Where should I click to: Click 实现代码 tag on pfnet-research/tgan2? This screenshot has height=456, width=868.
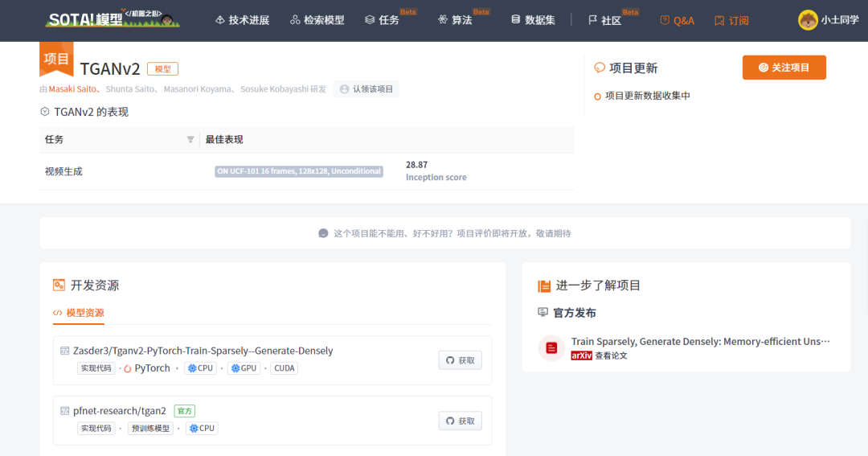click(96, 429)
